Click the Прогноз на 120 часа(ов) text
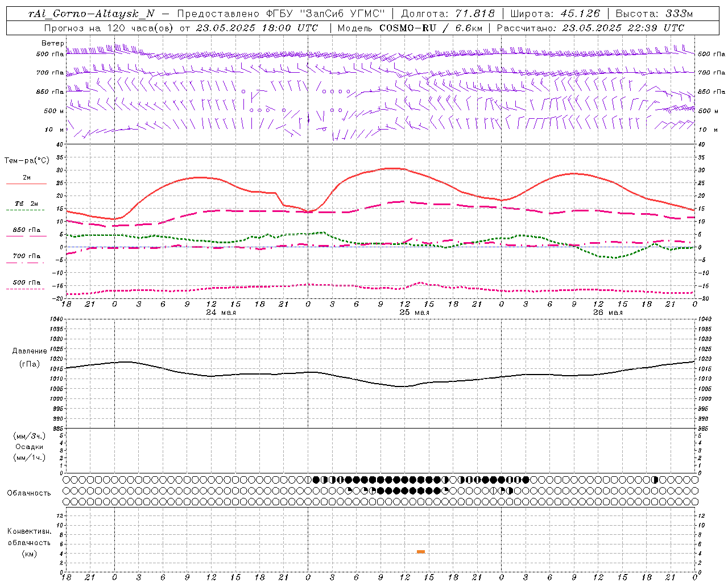Screen dimensions: 728x582 [109, 28]
